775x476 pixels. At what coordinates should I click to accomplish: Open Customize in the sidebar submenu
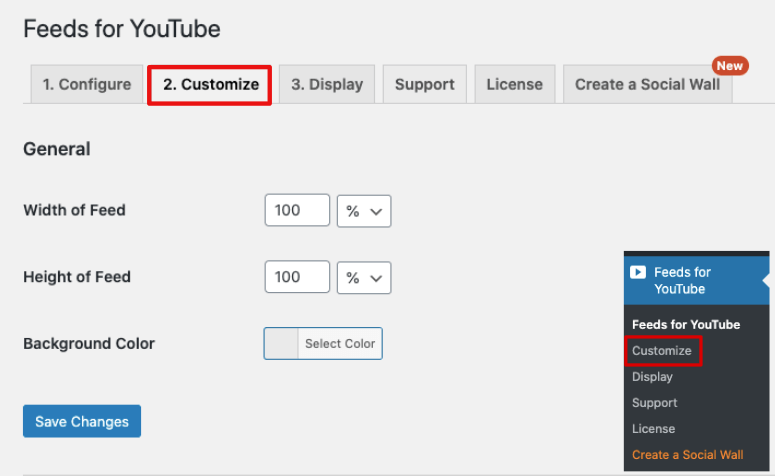[662, 350]
